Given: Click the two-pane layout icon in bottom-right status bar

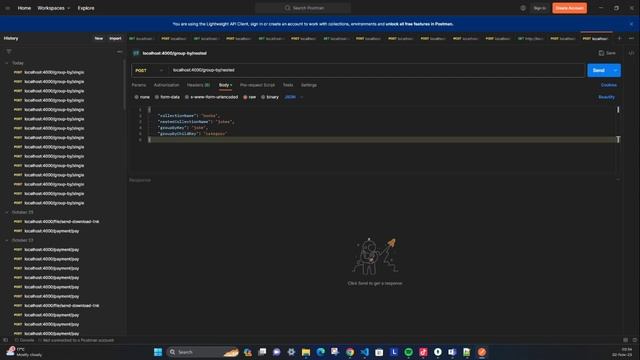Looking at the screenshot, I should pyautogui.click(x=625, y=340).
